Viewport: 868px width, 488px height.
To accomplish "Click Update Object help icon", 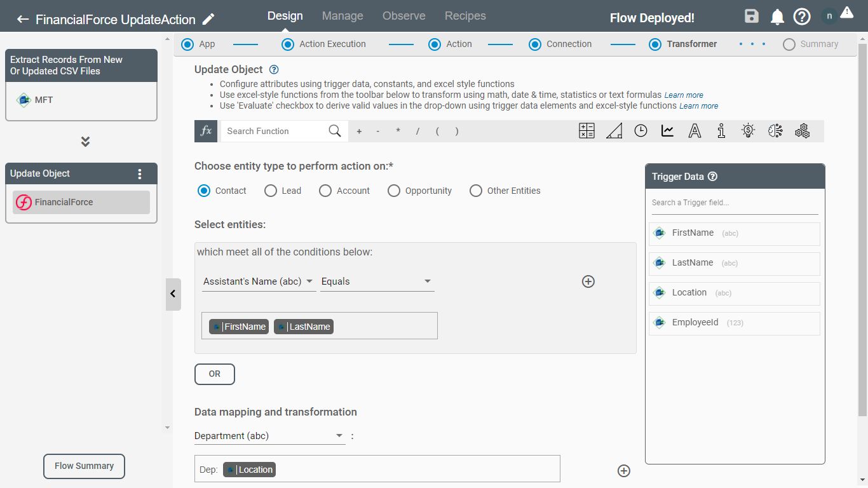I will coord(274,70).
